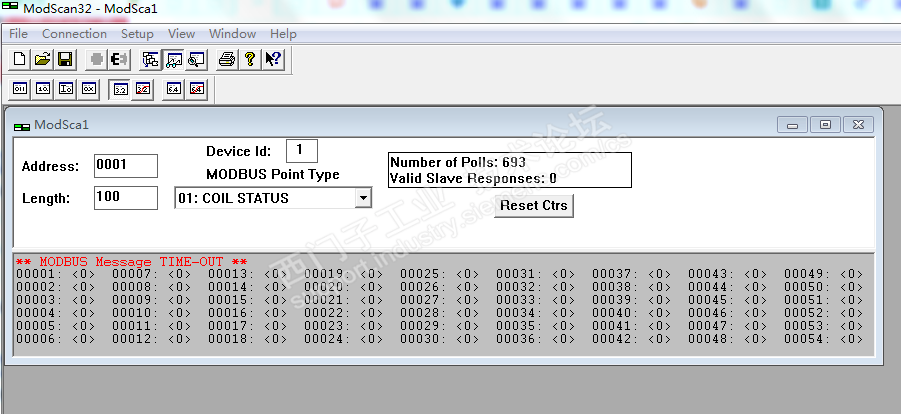This screenshot has height=414, width=901.
Task: Click the show traffic magnifier icon
Action: tap(197, 59)
